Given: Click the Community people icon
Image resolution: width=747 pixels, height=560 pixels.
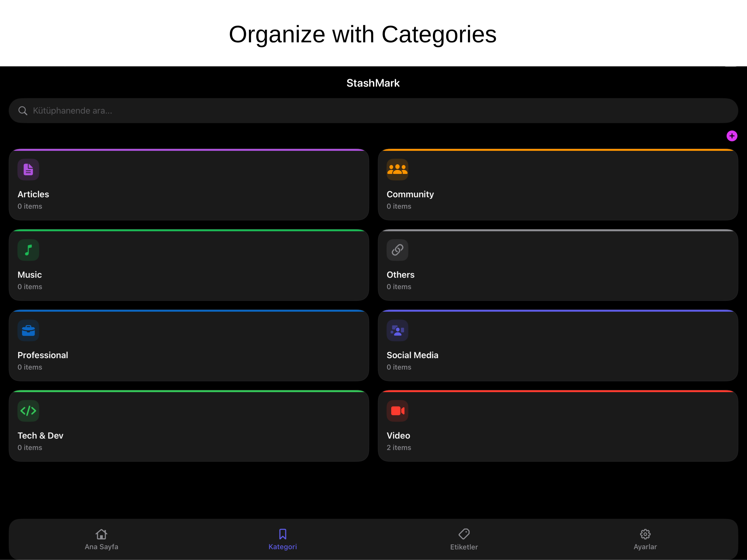Looking at the screenshot, I should click(x=397, y=170).
